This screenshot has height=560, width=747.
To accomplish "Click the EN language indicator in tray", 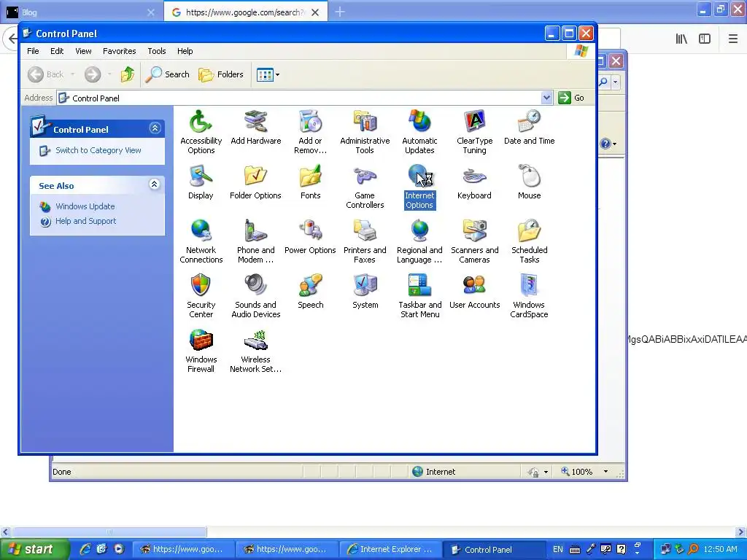I will click(558, 549).
